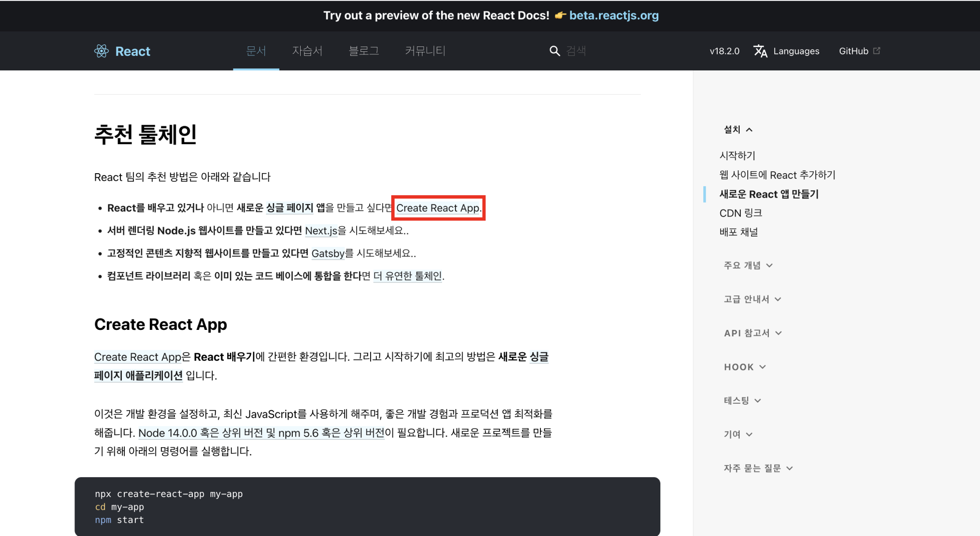Click the cd my-app code line
The image size is (980, 536).
tap(119, 507)
